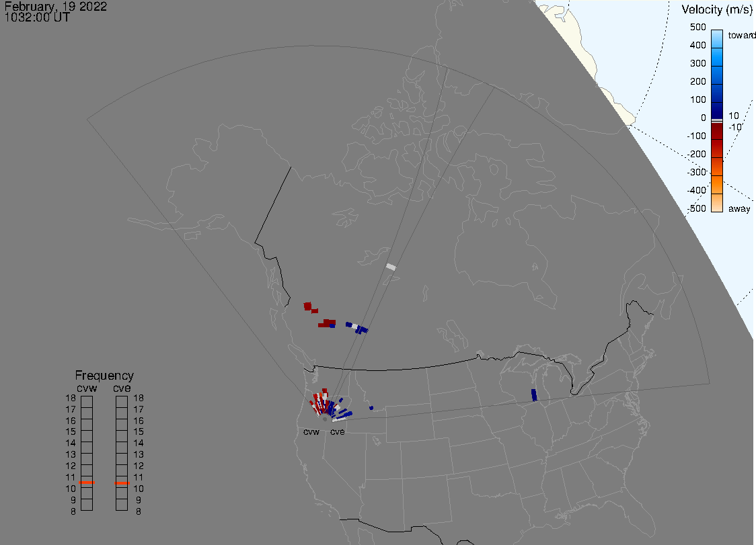
Task: Select the 500 label on velocity scale
Action: [x=697, y=27]
